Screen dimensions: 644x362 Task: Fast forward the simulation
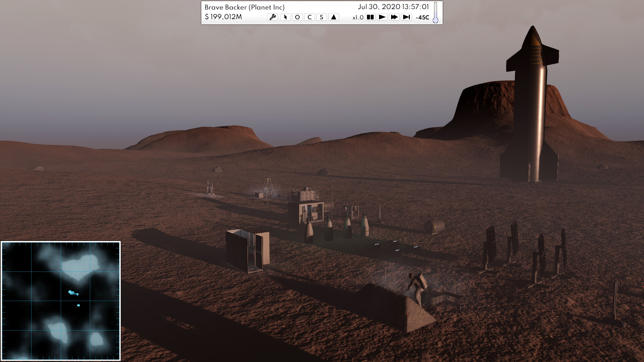click(x=394, y=17)
